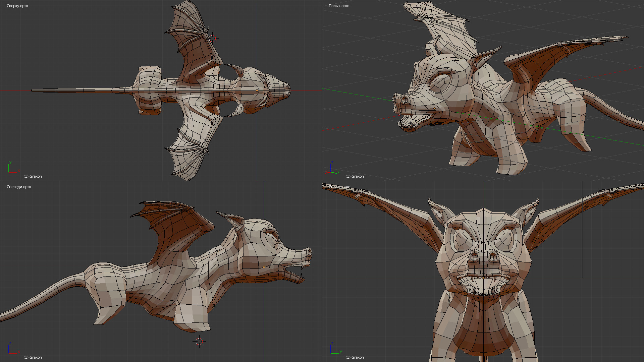The width and height of the screenshot is (644, 362).
Task: Click the "Справа-орто" view label
Action: (339, 187)
